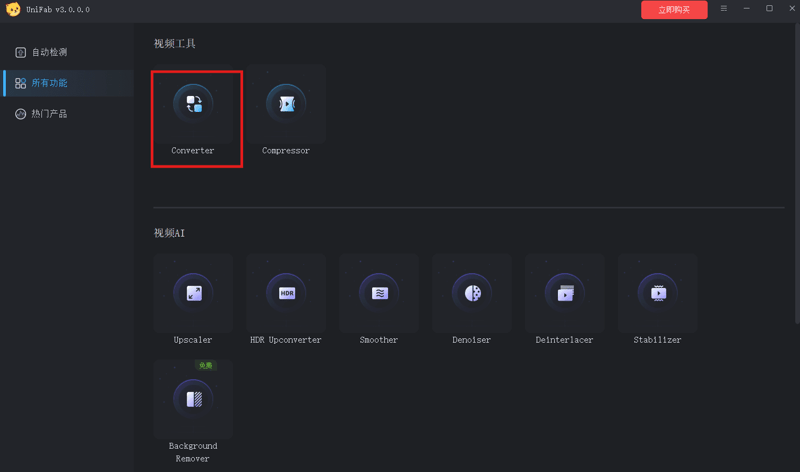Open the hamburger menu in title bar
800x472 pixels.
[724, 9]
